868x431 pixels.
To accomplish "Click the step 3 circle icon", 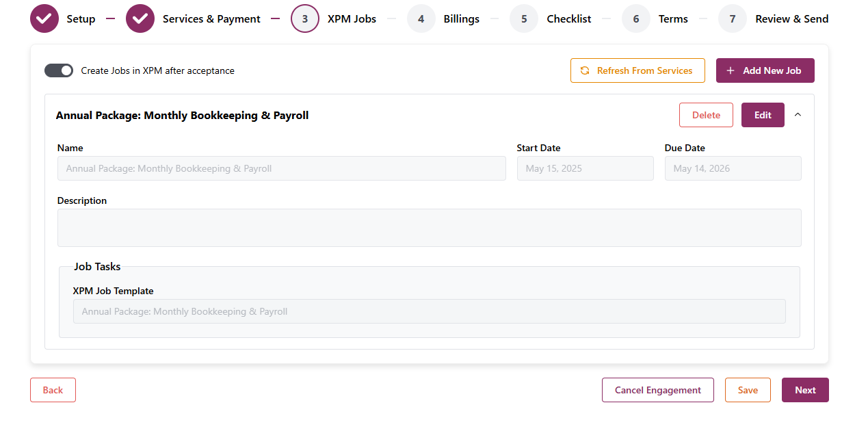I will click(305, 18).
